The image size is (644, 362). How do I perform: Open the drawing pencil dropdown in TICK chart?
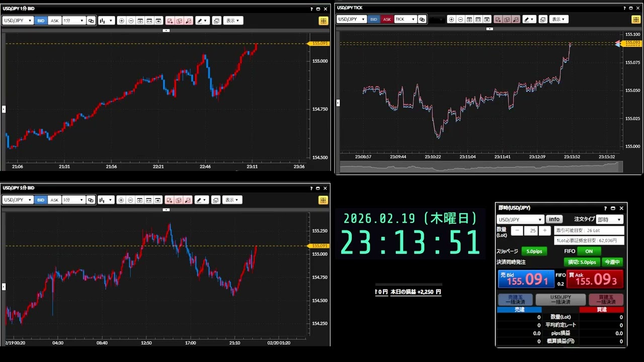click(x=529, y=19)
